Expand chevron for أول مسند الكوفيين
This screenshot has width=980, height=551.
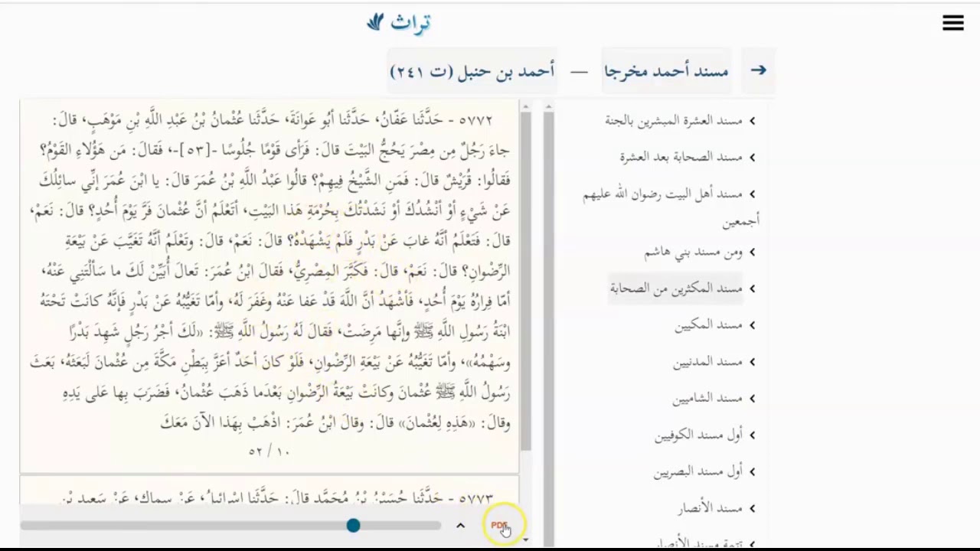coord(753,435)
